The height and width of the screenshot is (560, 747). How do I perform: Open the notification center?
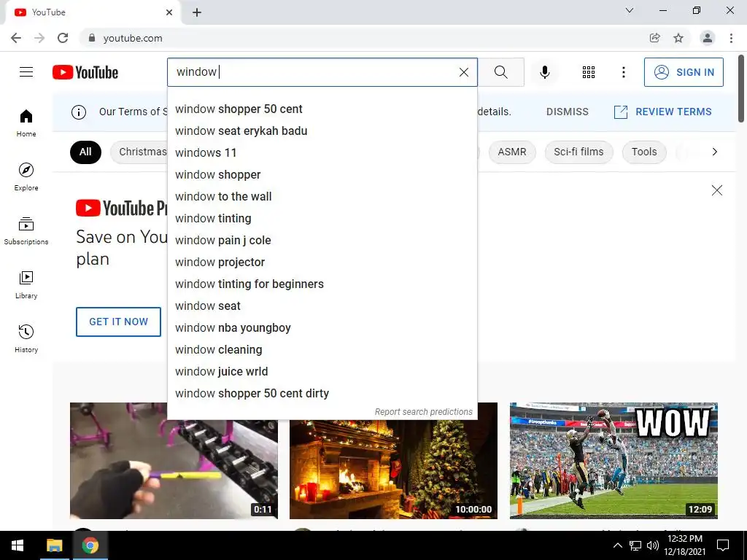[x=723, y=545]
